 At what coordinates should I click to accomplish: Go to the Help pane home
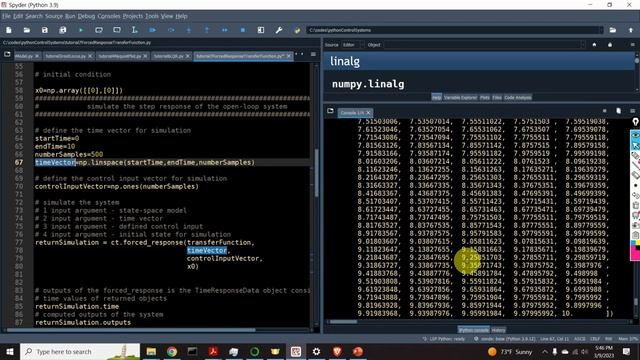coord(594,45)
